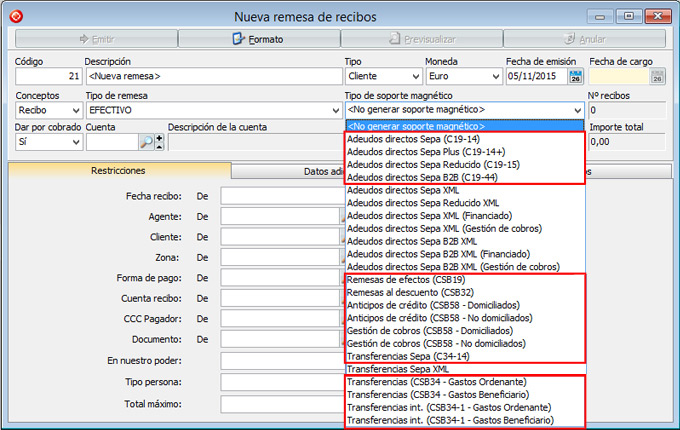
Task: Click the Código input field
Action: [x=47, y=76]
